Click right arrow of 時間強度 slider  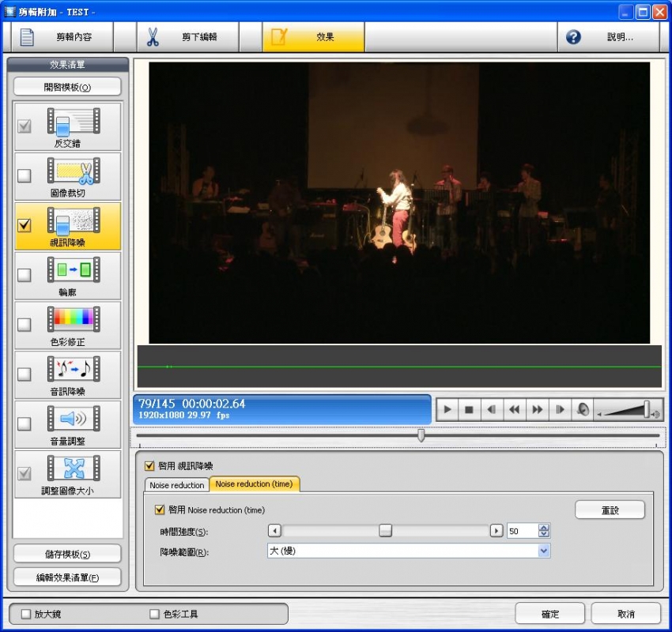tap(496, 531)
